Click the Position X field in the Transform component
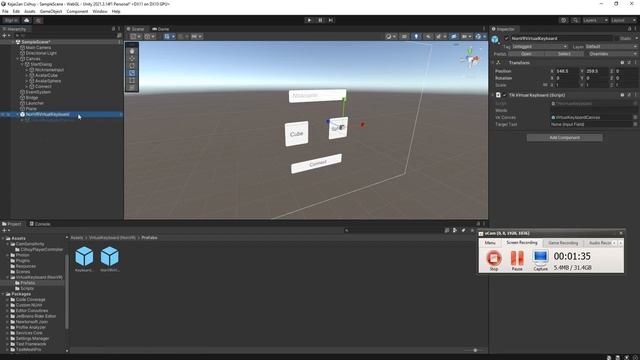 click(x=566, y=71)
